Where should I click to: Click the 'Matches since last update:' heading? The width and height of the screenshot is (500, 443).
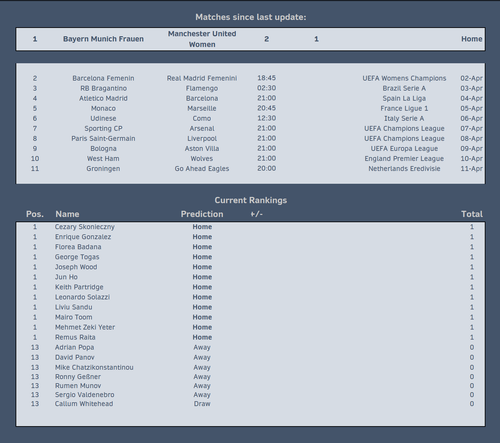[x=251, y=17]
